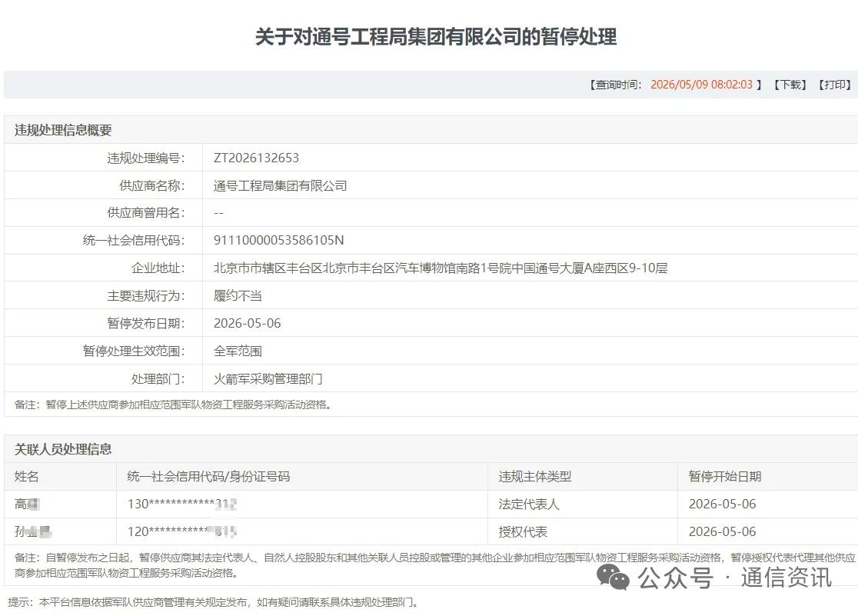Click section header 关联人员处理信息
The image size is (858, 616).
tap(63, 450)
